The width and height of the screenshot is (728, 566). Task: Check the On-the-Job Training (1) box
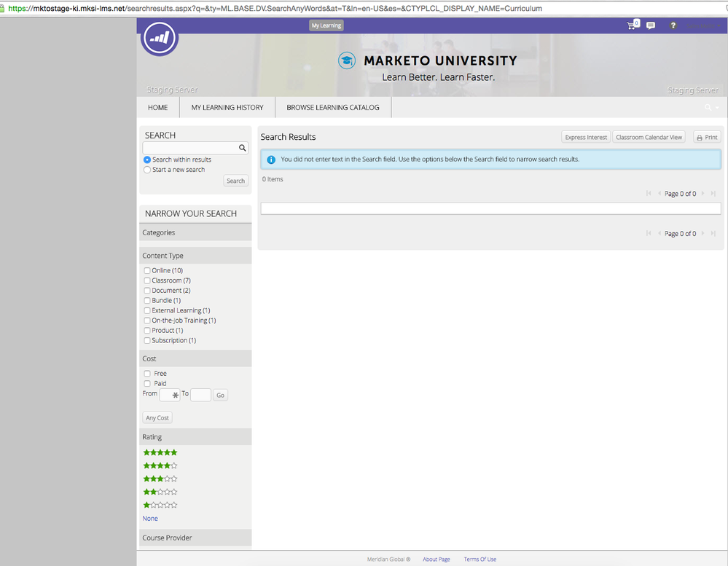click(147, 321)
